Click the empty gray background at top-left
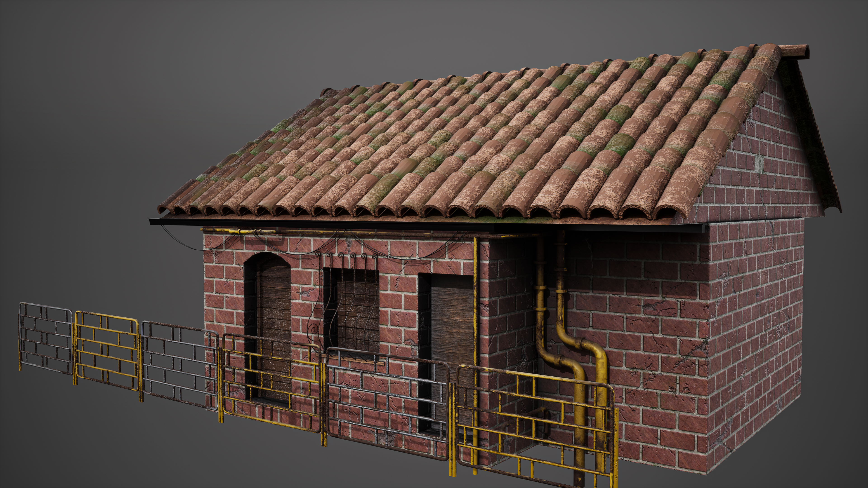 pos(101,67)
